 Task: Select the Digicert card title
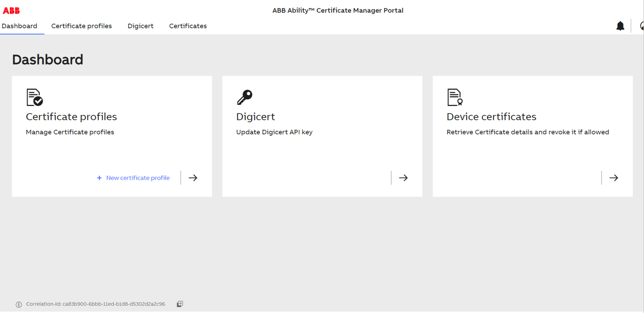pos(256,117)
